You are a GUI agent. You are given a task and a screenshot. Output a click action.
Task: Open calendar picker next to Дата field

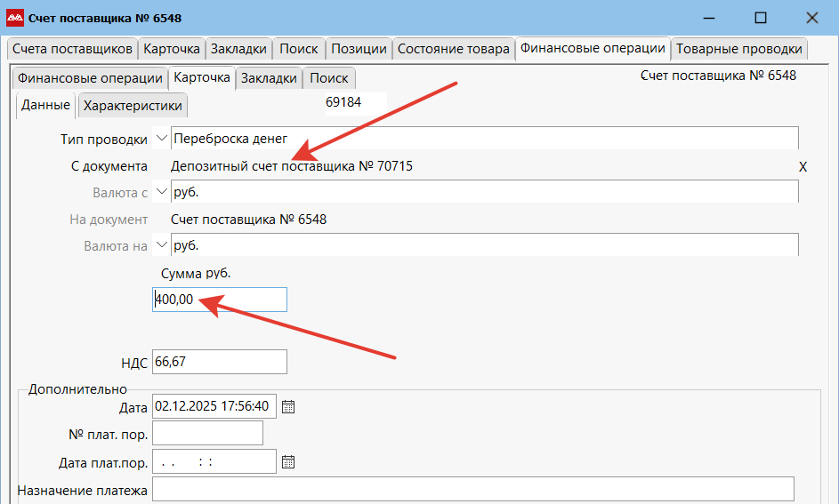pos(287,407)
